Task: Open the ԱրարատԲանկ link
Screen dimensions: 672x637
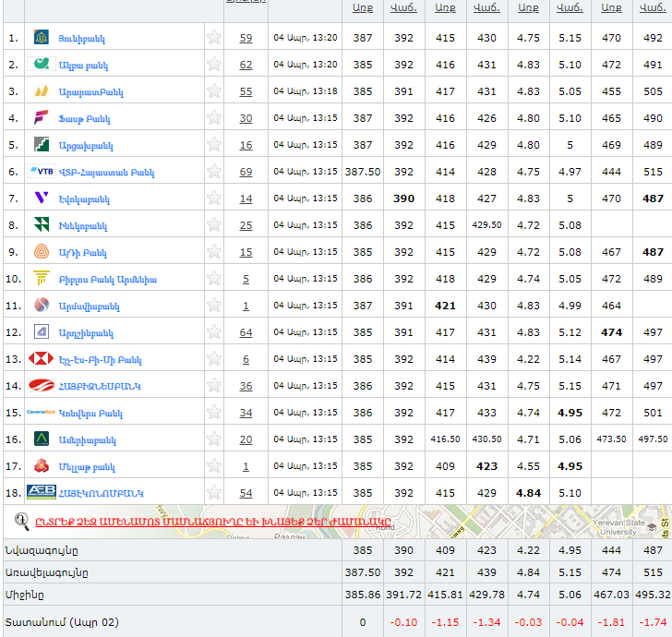Action: click(x=90, y=92)
